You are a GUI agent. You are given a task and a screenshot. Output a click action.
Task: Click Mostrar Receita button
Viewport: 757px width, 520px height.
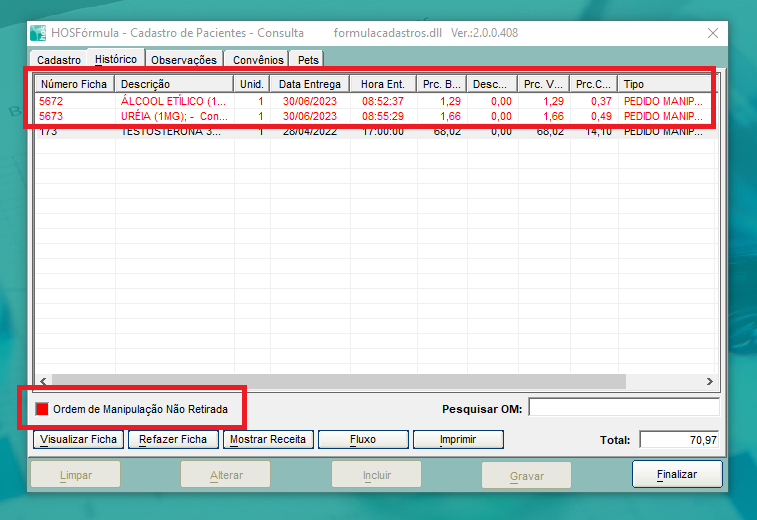[269, 439]
